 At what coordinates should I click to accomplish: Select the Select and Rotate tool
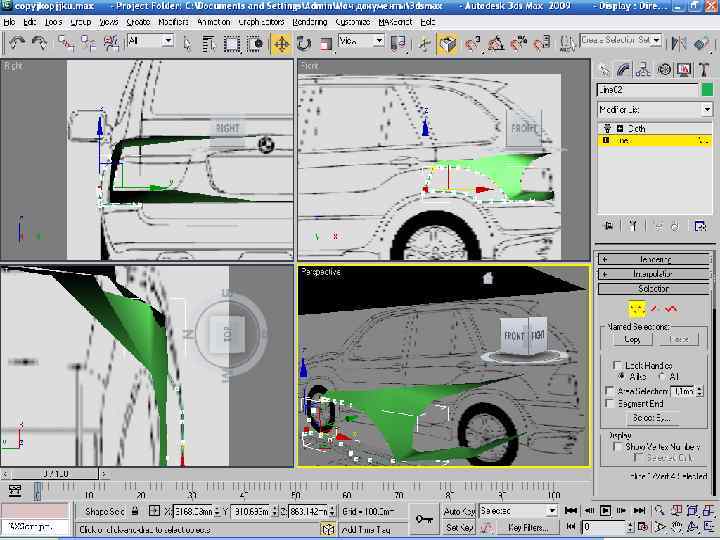click(303, 43)
